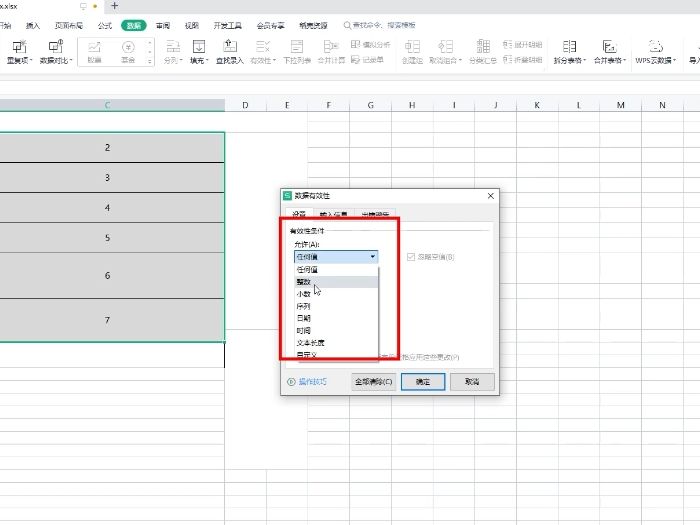This screenshot has width=700, height=525.
Task: Choose 整数 (whole number) in list
Action: point(336,282)
